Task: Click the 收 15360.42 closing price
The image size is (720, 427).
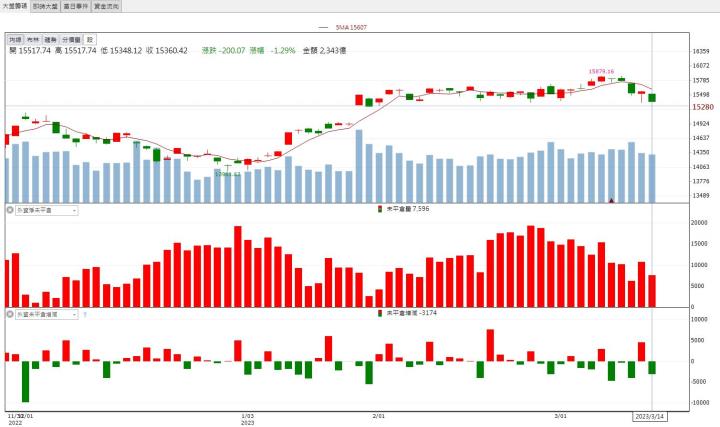Action: coord(167,51)
